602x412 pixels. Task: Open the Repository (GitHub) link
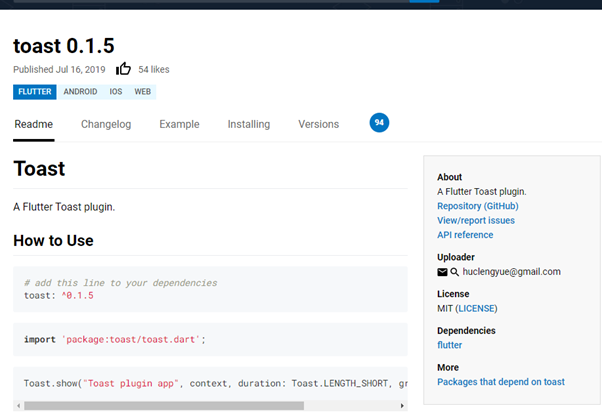click(x=477, y=206)
